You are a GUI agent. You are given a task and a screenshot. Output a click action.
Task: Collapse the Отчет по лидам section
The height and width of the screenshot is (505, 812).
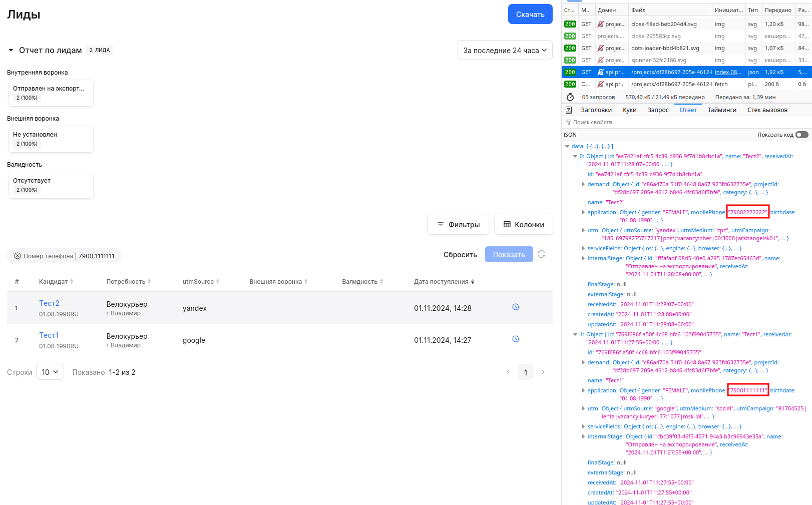click(x=11, y=51)
